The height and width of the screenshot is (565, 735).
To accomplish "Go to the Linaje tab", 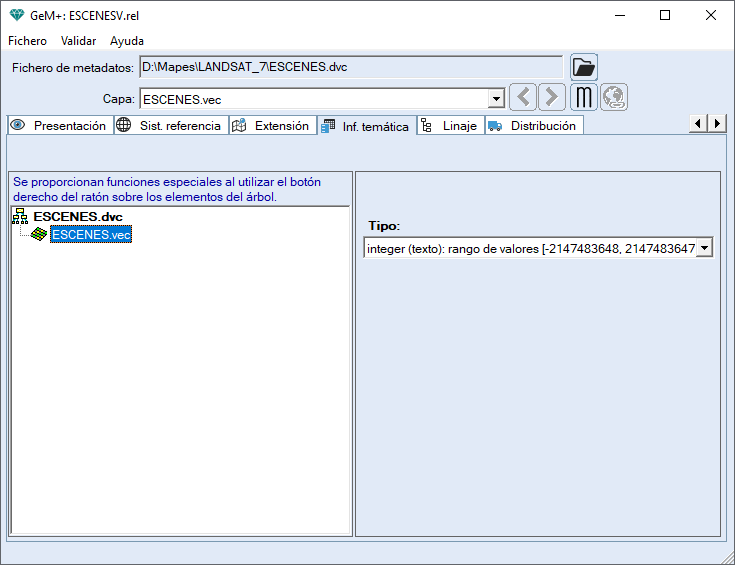I will click(450, 126).
